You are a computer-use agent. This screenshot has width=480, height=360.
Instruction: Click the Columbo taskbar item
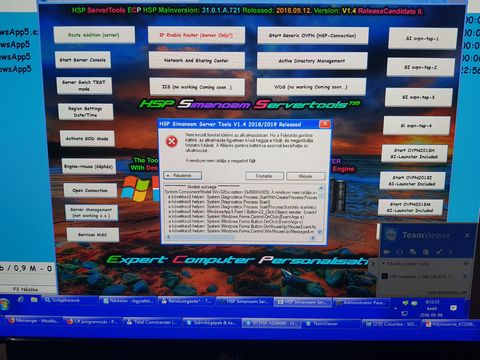coord(390,324)
